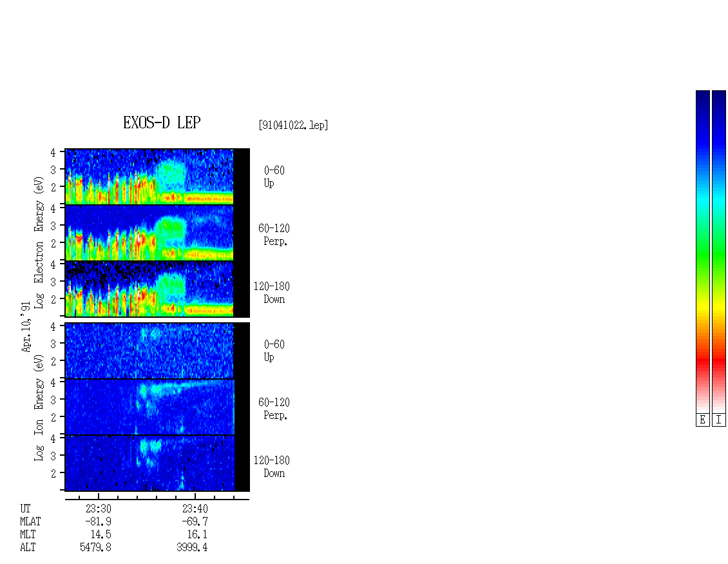Click the EXOS-D LEP plot title

[x=162, y=122]
